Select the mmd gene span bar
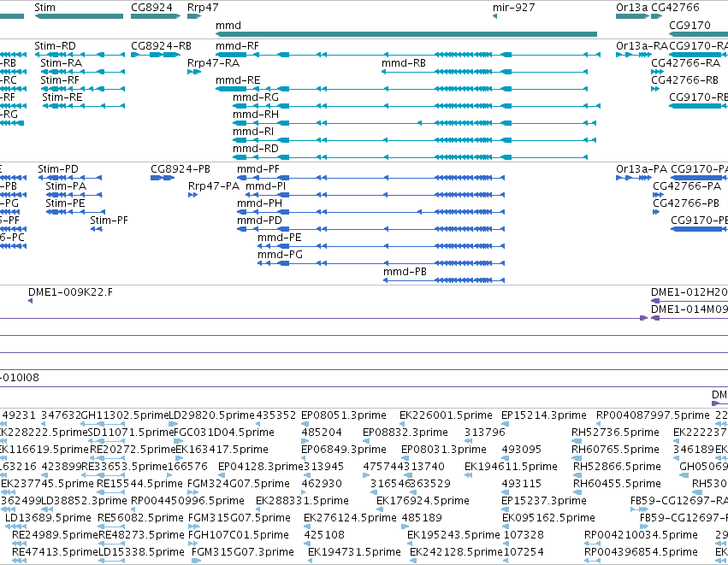This screenshot has height=565, width=728. coord(406,34)
